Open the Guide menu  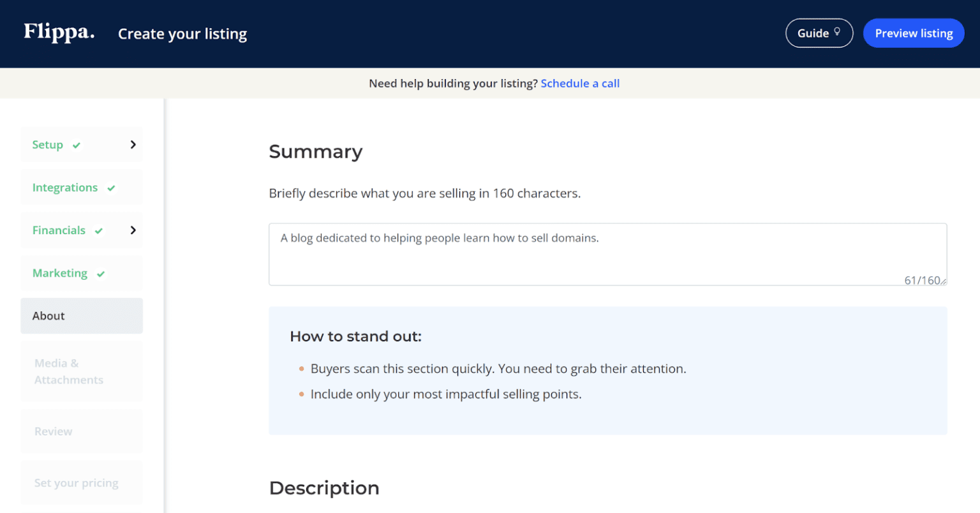(x=819, y=33)
